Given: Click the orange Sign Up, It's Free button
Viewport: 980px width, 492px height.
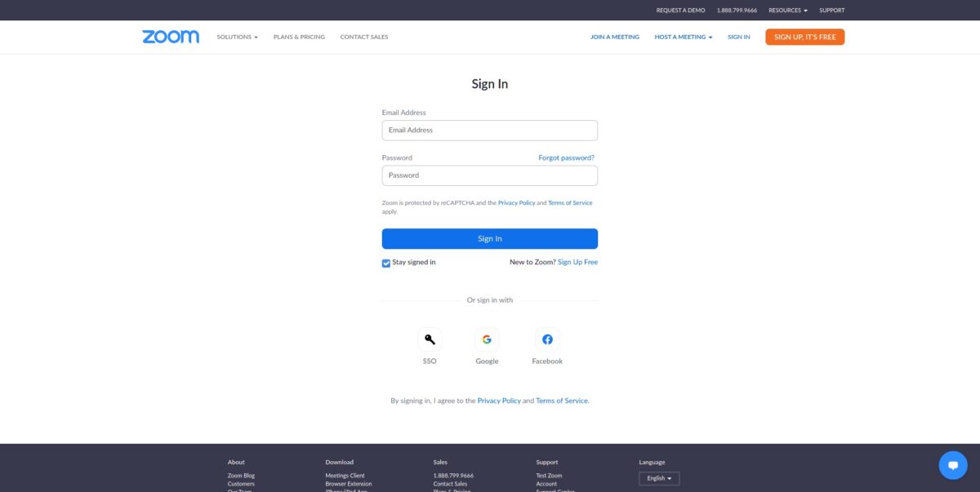Looking at the screenshot, I should [805, 37].
